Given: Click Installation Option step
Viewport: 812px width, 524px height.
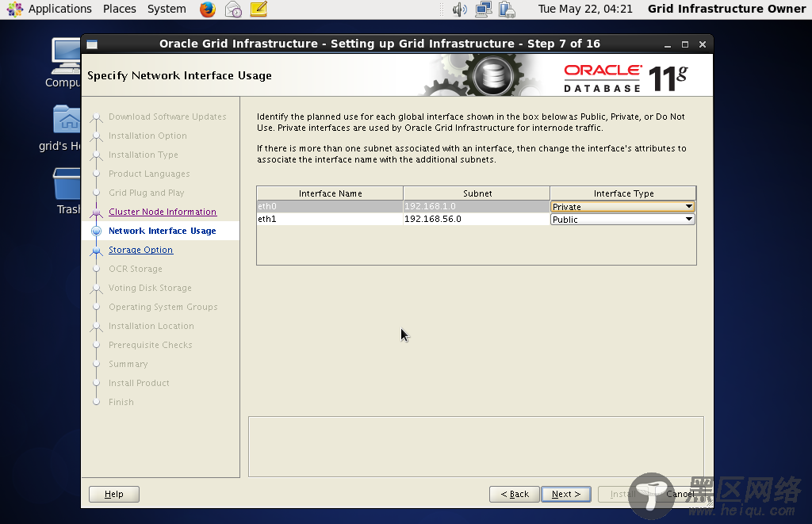Looking at the screenshot, I should [147, 136].
